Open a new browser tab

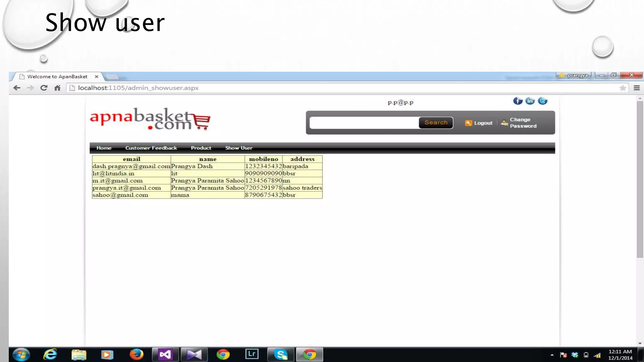(x=112, y=77)
